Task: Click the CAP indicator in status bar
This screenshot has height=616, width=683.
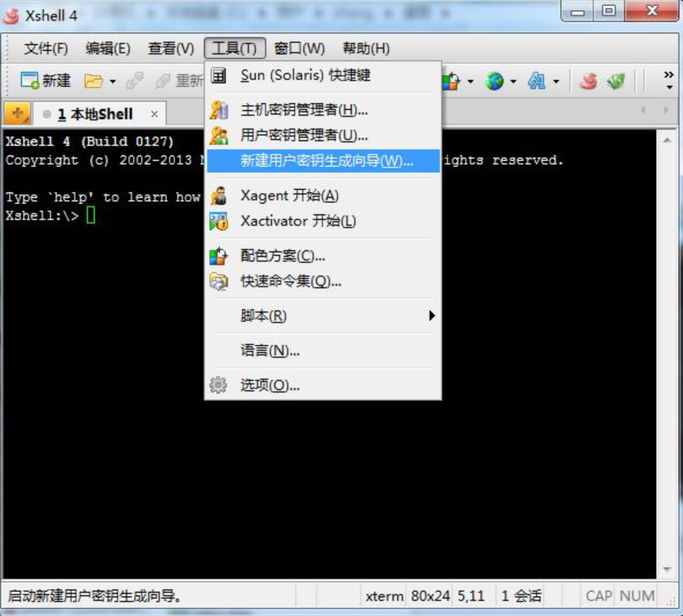Action: (x=598, y=596)
